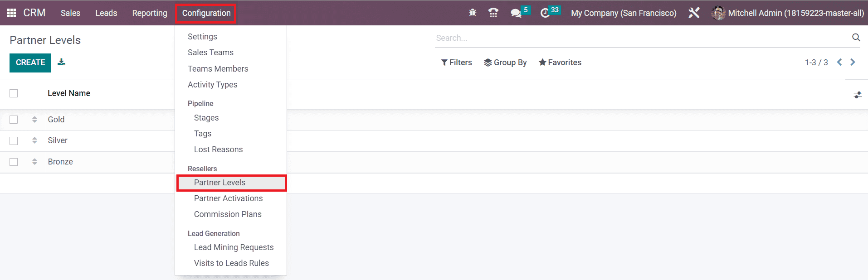Choose Lead Mining Requests menu item
Image resolution: width=868 pixels, height=280 pixels.
click(x=234, y=247)
